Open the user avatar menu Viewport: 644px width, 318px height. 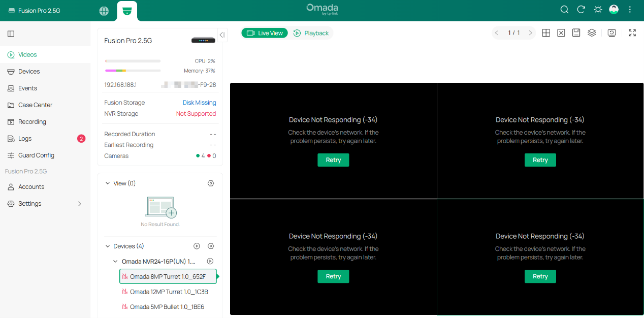click(x=614, y=10)
